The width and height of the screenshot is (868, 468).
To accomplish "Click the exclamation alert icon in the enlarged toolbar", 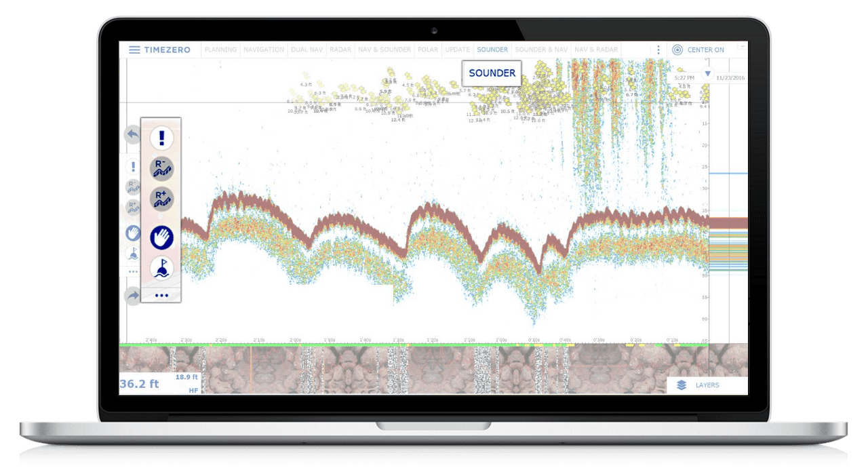I will 161,138.
